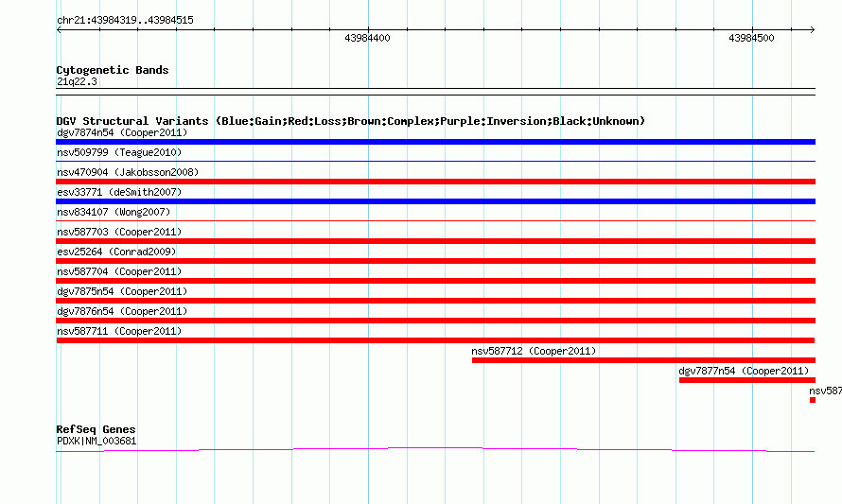
Task: Click the red bar of nsv587703
Action: click(x=435, y=241)
